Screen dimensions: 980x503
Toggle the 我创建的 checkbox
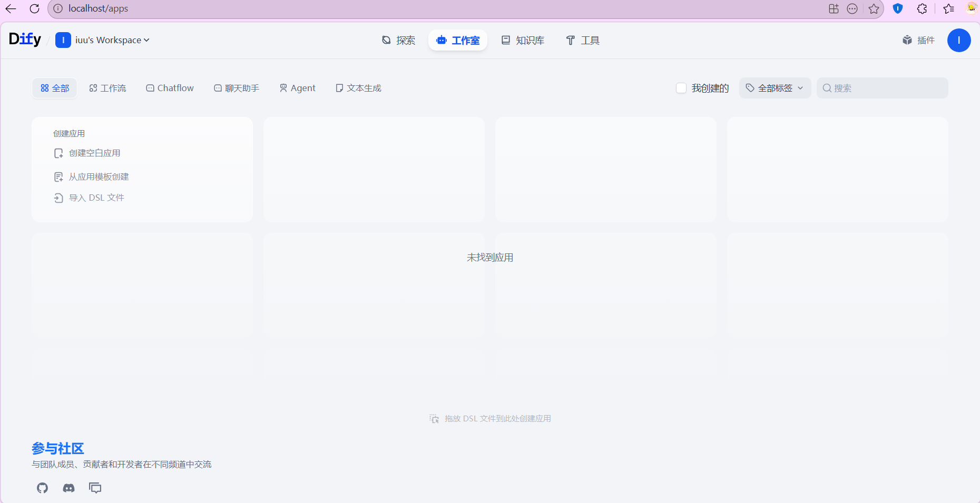pos(681,88)
